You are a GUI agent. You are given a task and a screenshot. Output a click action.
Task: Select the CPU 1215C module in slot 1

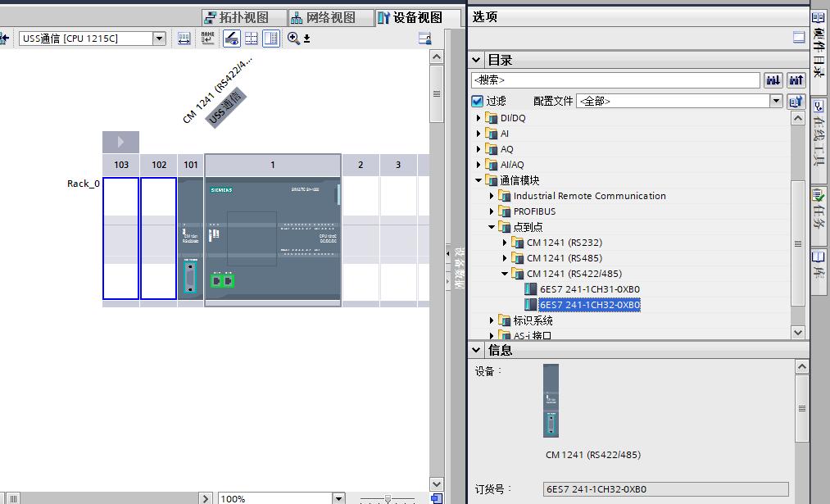coord(273,238)
